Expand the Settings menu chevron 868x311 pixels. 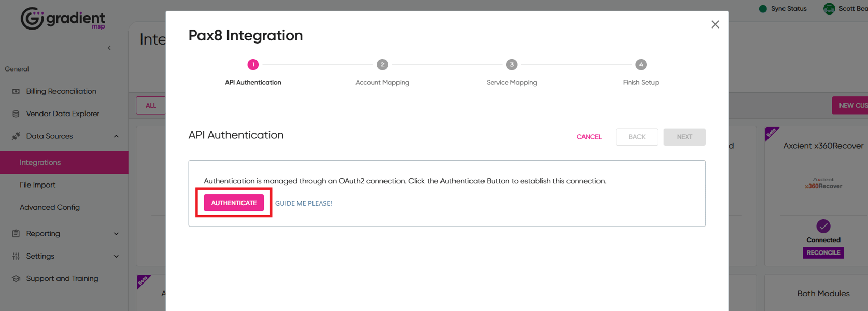[116, 256]
